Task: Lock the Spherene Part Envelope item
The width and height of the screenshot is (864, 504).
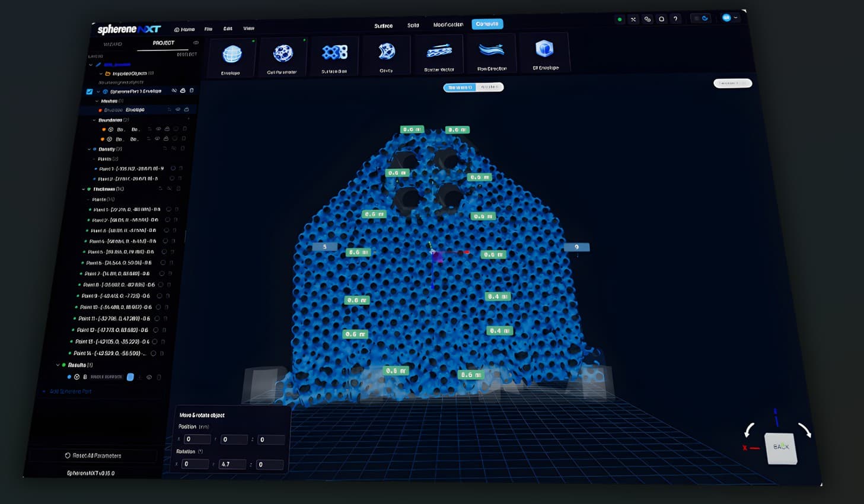Action: [x=183, y=91]
